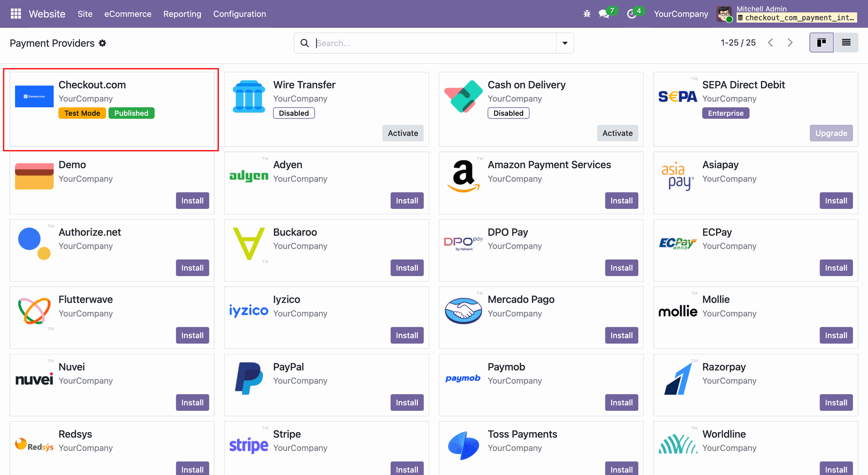Install the Demo payment provider
This screenshot has height=475, width=868.
(x=193, y=201)
